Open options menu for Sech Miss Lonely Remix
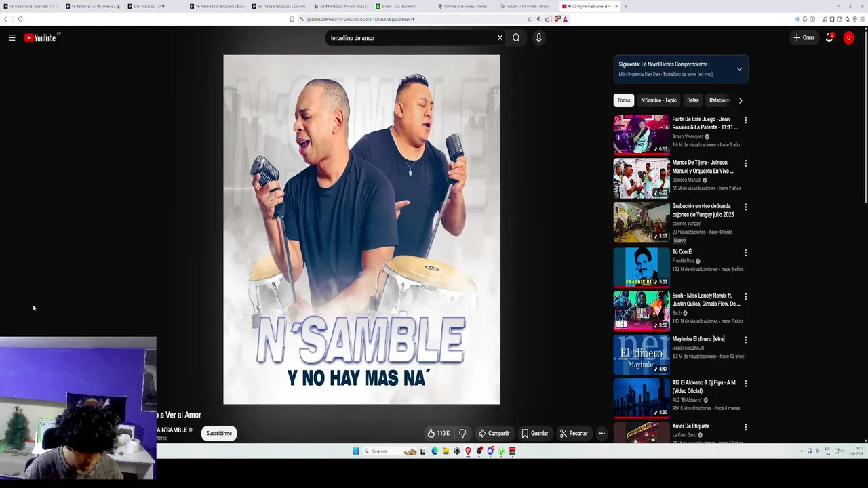Viewport: 868px width, 488px height. (x=745, y=296)
